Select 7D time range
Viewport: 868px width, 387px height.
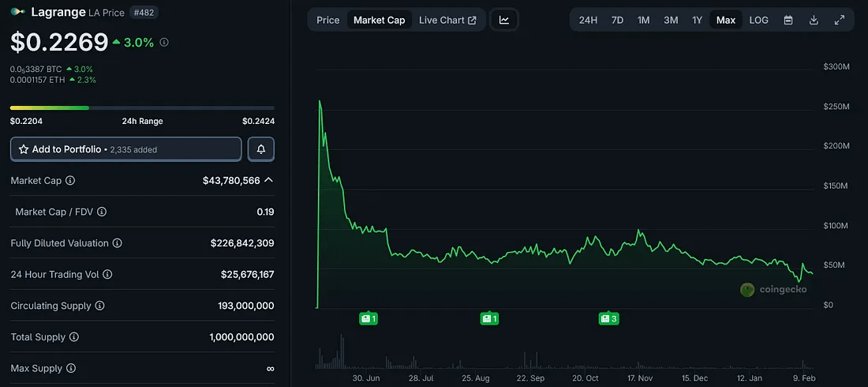[617, 20]
